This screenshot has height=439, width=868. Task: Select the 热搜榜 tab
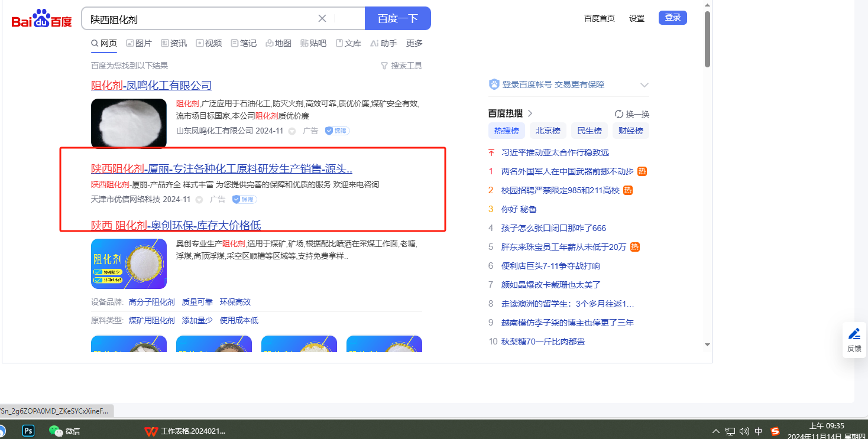tap(506, 131)
